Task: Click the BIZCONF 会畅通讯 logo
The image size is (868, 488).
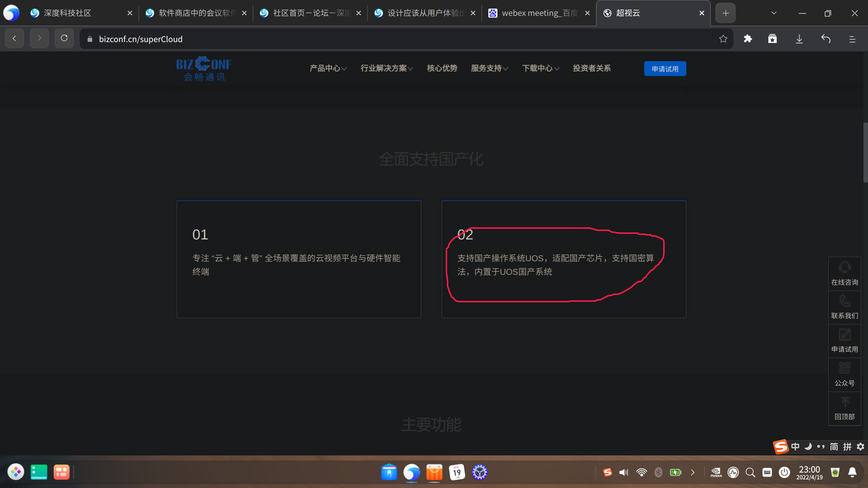Action: [204, 68]
